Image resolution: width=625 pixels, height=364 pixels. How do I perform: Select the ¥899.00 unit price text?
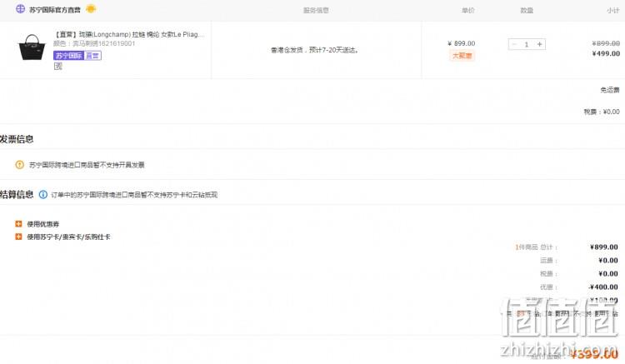pos(461,43)
